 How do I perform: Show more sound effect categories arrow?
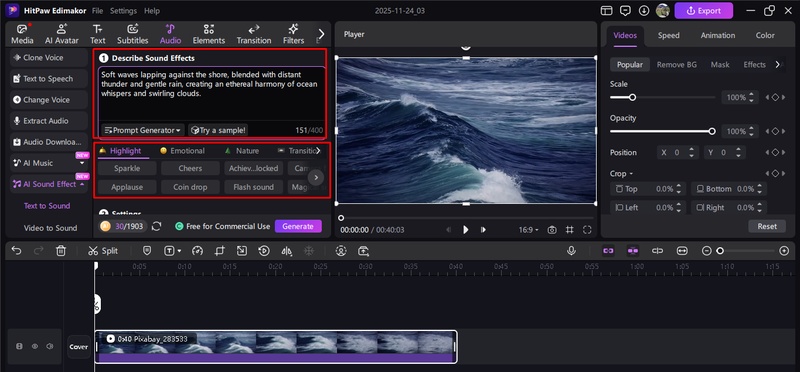318,151
